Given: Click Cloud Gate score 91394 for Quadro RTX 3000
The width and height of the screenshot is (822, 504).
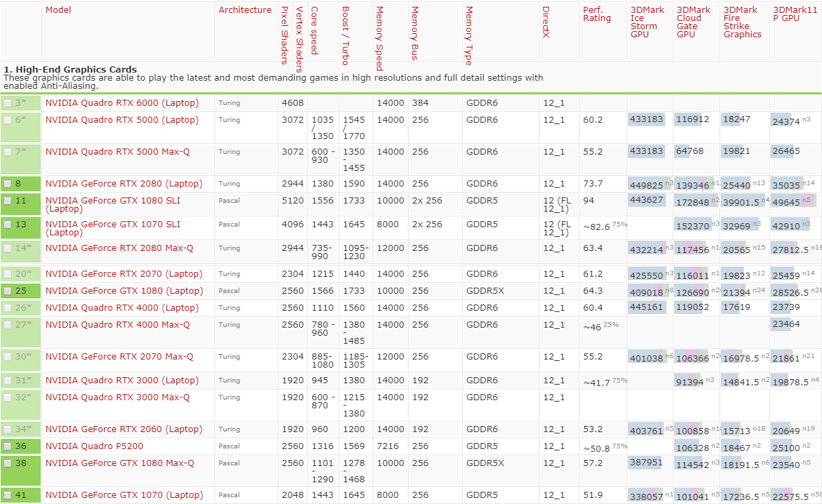Looking at the screenshot, I should pos(690,382).
